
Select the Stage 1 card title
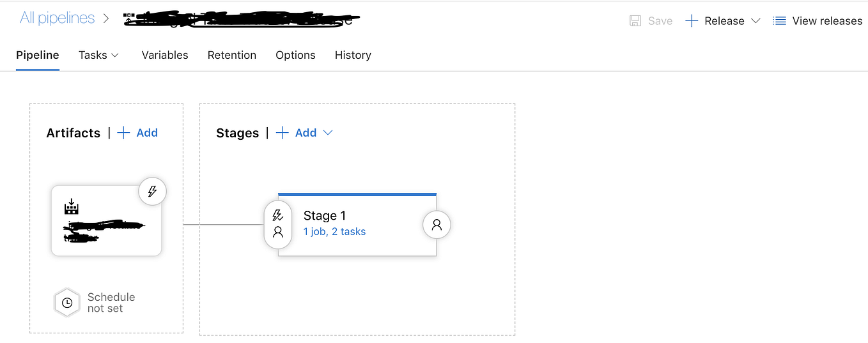325,216
